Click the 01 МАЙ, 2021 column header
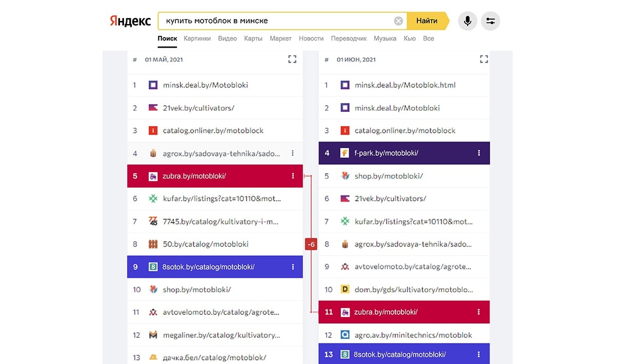 [x=164, y=59]
